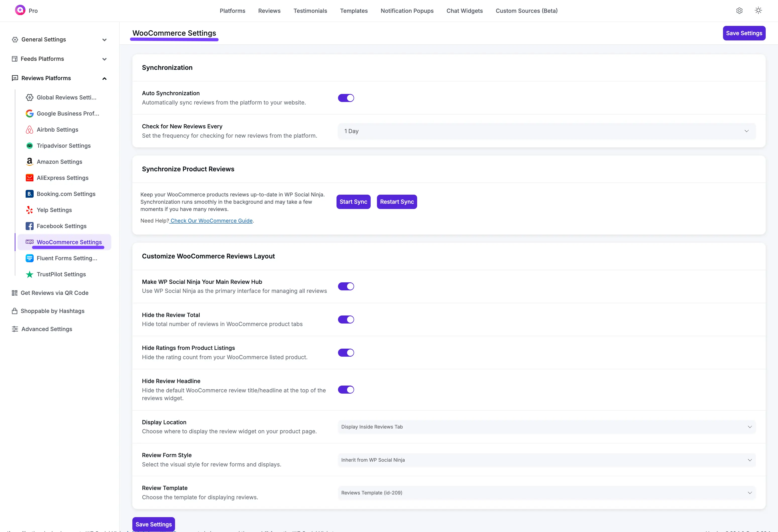Open Facebook Settings
778x532 pixels.
coord(61,226)
